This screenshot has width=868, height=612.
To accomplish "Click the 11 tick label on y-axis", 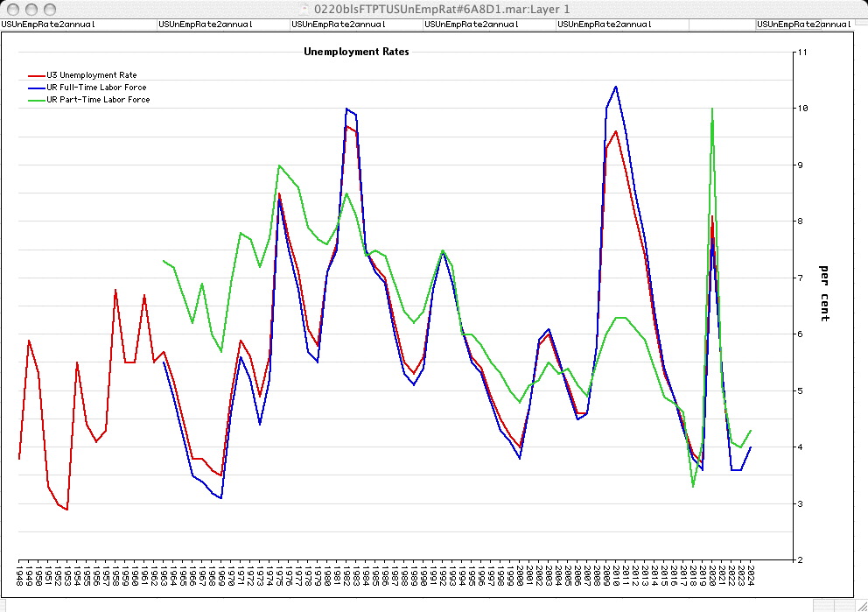I will coord(801,53).
